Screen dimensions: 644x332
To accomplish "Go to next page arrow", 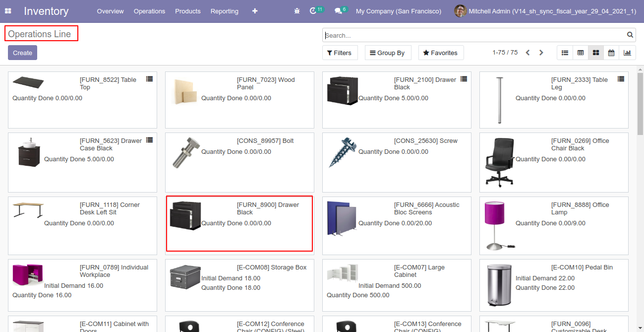I will 541,53.
